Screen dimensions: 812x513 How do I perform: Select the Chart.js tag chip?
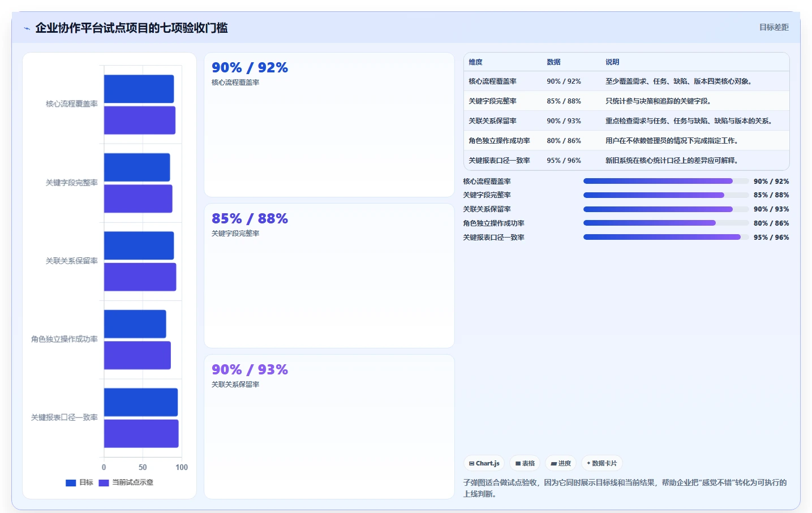pyautogui.click(x=484, y=463)
